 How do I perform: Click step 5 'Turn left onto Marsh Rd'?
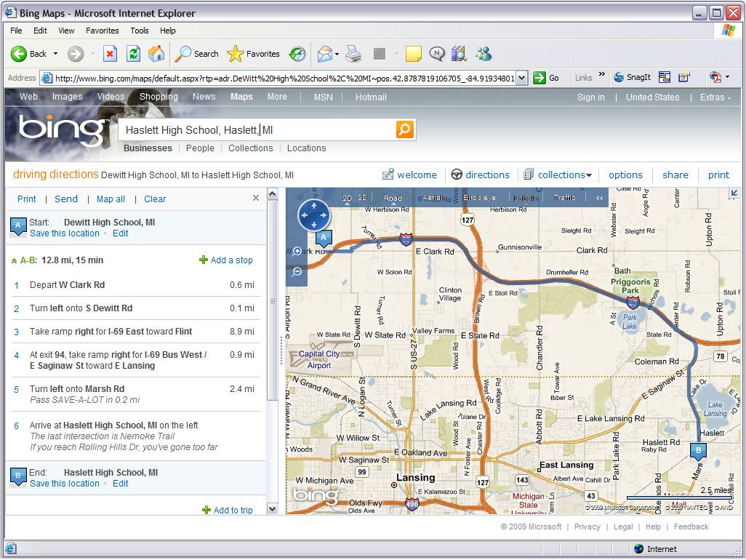click(135, 394)
